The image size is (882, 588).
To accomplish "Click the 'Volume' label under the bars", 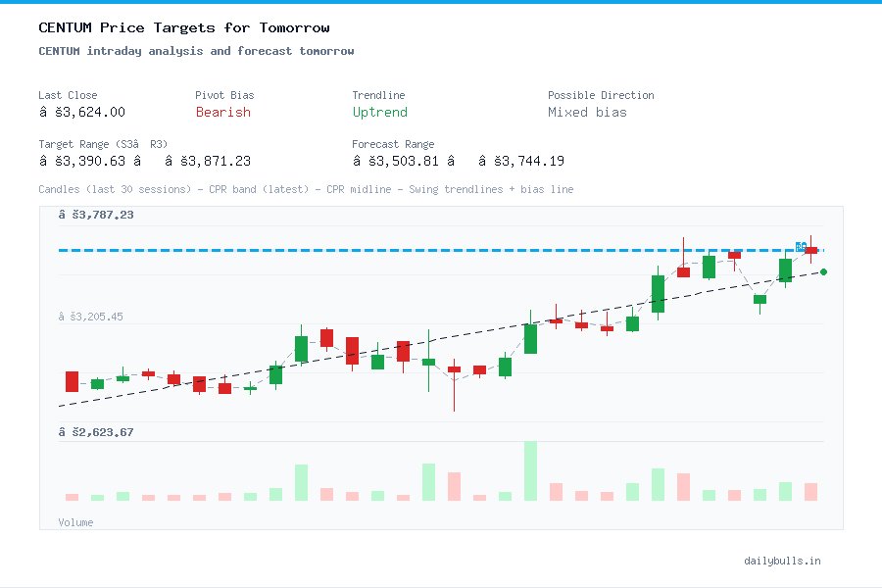I will click(x=75, y=522).
